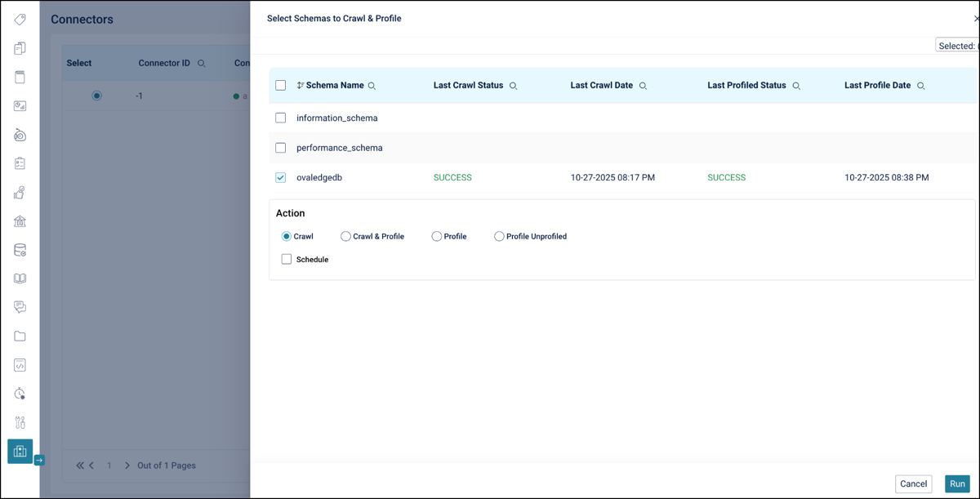
Task: Check the performance_schema checkbox
Action: tap(281, 148)
